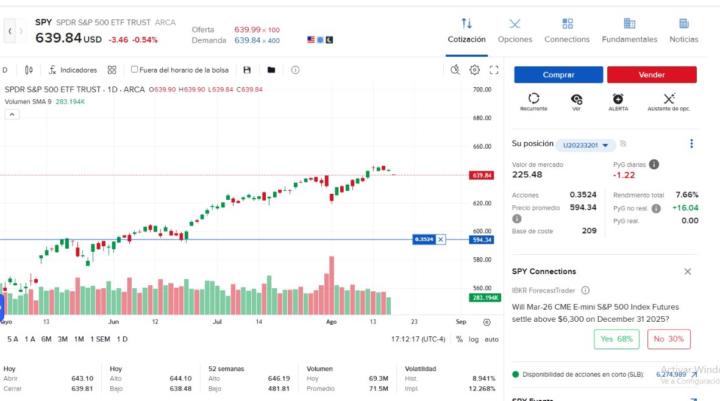Click the Comprar button

pyautogui.click(x=558, y=75)
